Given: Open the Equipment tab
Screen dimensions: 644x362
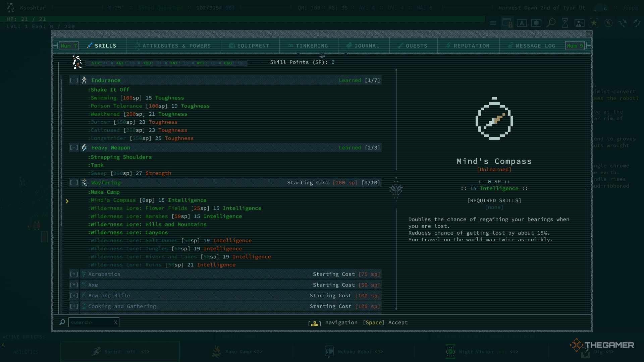Looking at the screenshot, I should pyautogui.click(x=250, y=46).
